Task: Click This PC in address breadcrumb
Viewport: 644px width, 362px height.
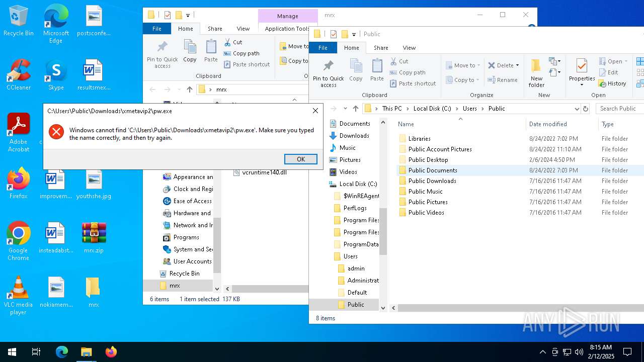Action: point(392,109)
